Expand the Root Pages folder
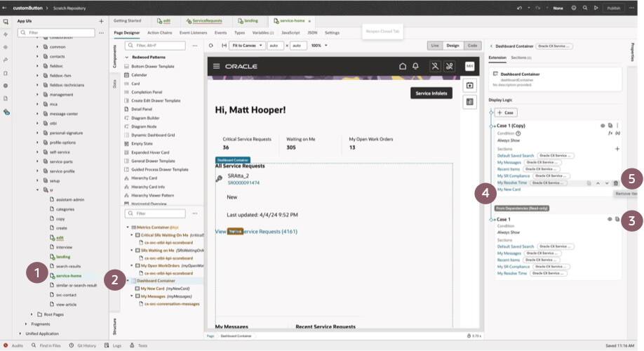Viewport: 644px width, 351px height. (32, 314)
